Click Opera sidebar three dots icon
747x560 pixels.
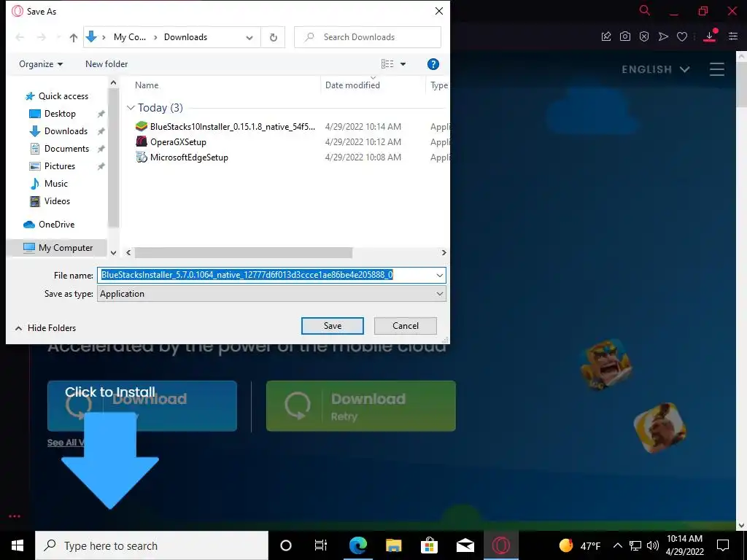point(15,516)
